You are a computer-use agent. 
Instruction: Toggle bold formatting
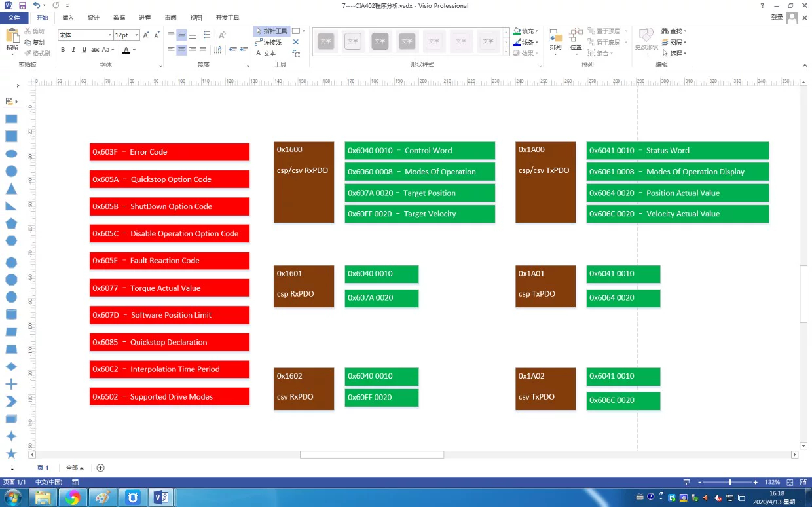tap(63, 50)
